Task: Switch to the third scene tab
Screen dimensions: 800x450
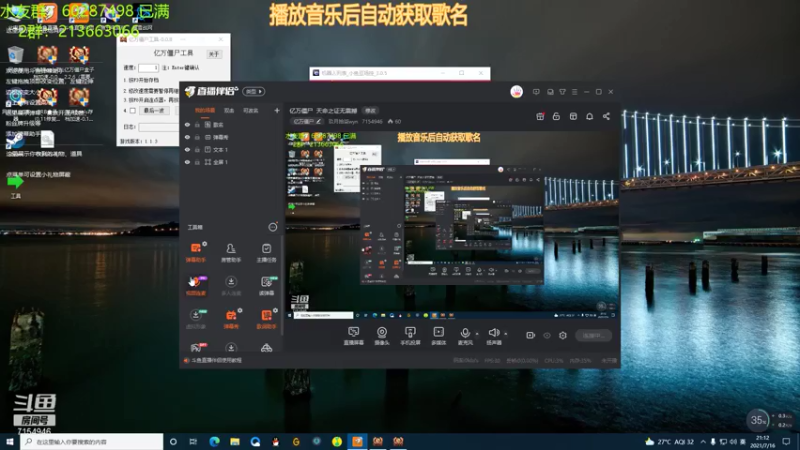Action: (250, 110)
